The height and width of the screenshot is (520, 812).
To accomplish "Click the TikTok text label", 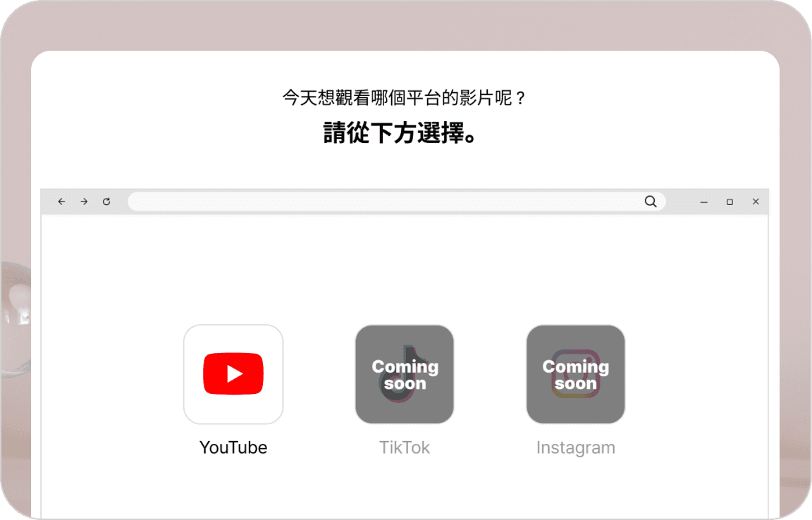I will (405, 447).
